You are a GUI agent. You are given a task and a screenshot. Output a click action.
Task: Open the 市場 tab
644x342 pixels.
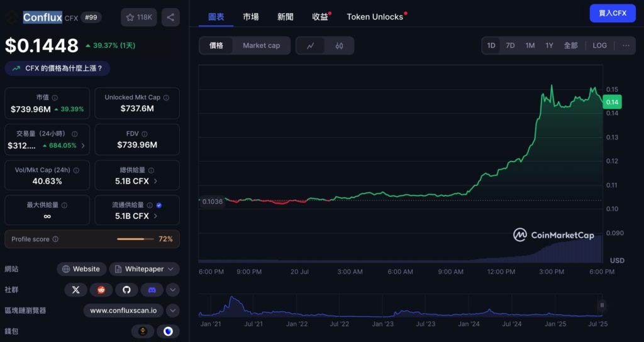[250, 17]
